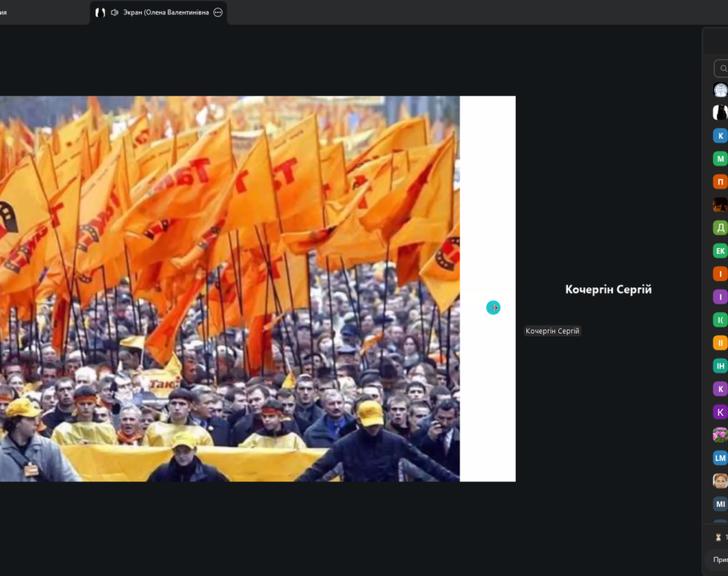
Task: Select the round emblem avatar participant
Action: pos(720,90)
